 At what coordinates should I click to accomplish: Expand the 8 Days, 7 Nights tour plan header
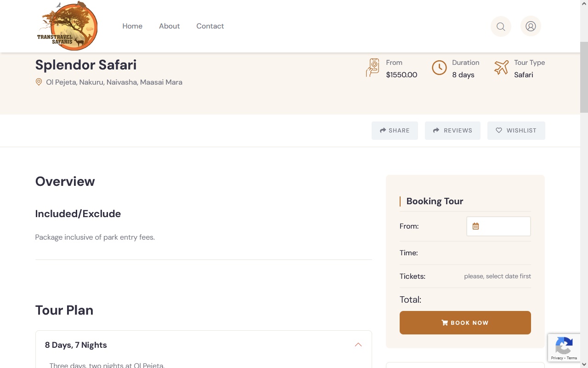click(x=204, y=345)
